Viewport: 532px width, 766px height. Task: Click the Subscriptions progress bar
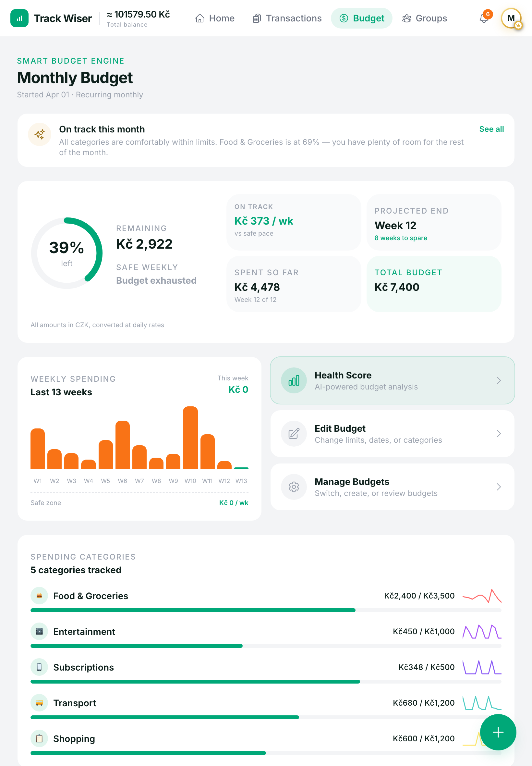tap(266, 681)
